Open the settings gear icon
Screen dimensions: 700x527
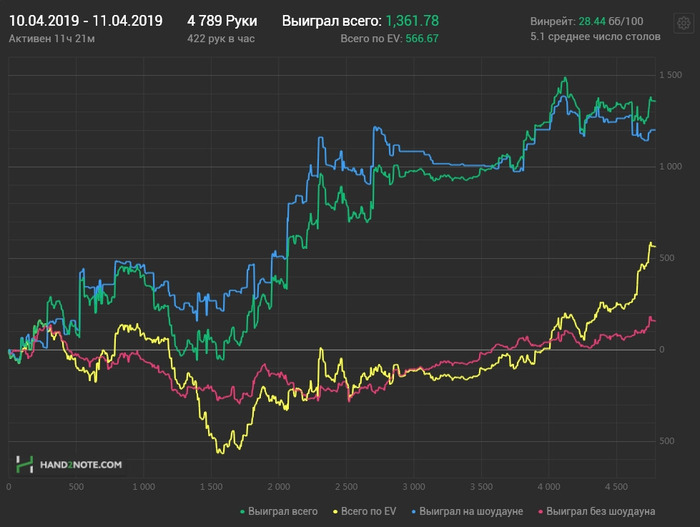coord(683,23)
